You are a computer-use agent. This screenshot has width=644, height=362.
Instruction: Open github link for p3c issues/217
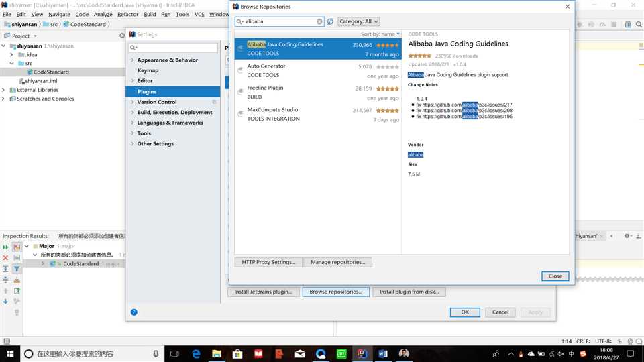[x=467, y=105]
